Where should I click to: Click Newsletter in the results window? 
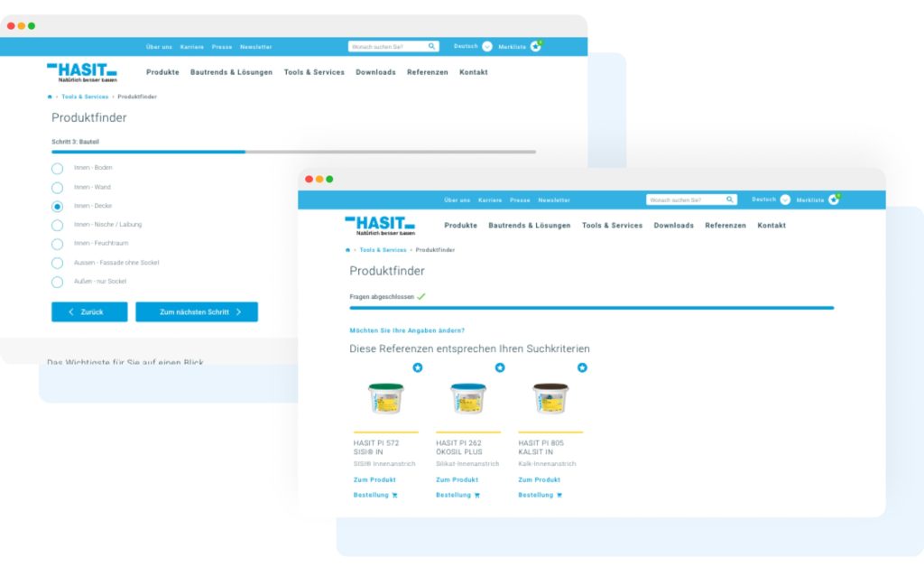point(554,200)
